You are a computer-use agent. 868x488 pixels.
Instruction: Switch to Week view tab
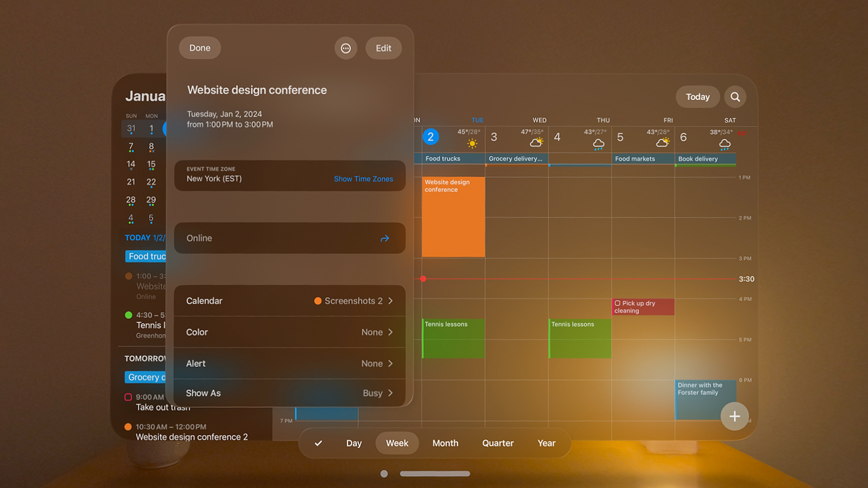tap(396, 443)
